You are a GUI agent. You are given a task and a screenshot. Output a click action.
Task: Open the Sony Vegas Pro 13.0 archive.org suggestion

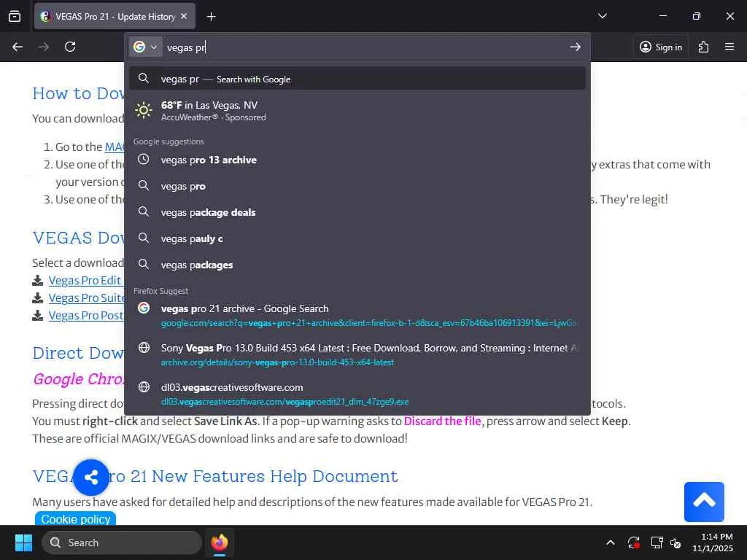tap(357, 355)
